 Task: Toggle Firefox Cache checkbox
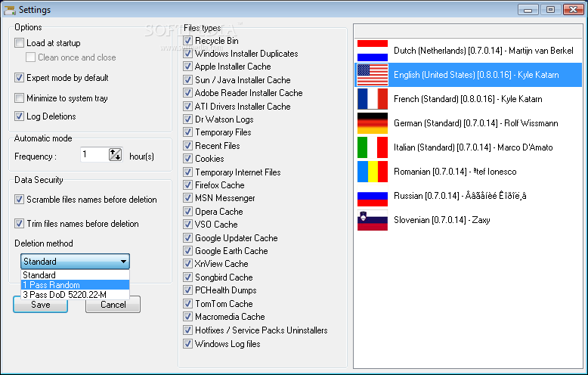click(187, 185)
